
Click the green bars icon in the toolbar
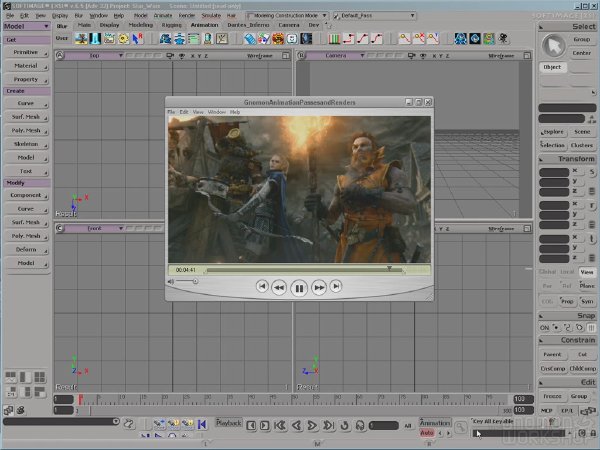point(334,39)
